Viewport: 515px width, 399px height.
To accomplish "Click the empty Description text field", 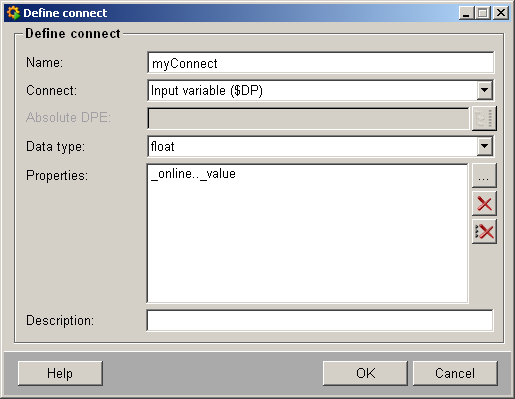I will (320, 320).
